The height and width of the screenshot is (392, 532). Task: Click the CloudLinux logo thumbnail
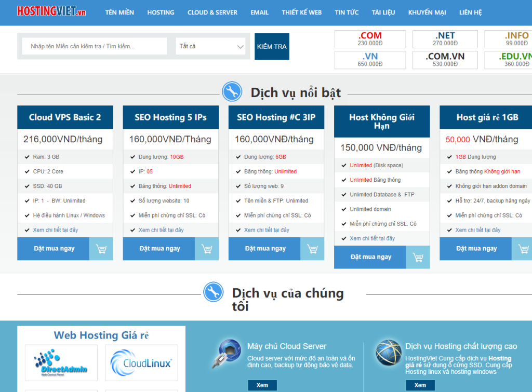tap(141, 363)
